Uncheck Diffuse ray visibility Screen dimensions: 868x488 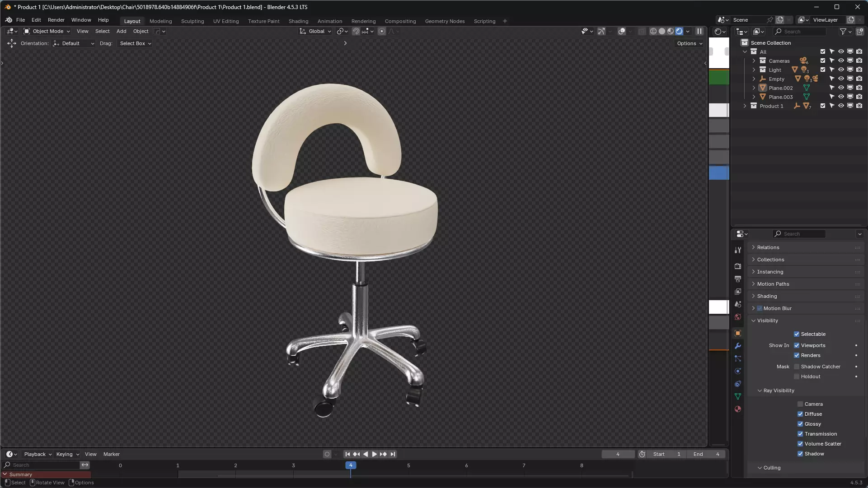pyautogui.click(x=800, y=414)
